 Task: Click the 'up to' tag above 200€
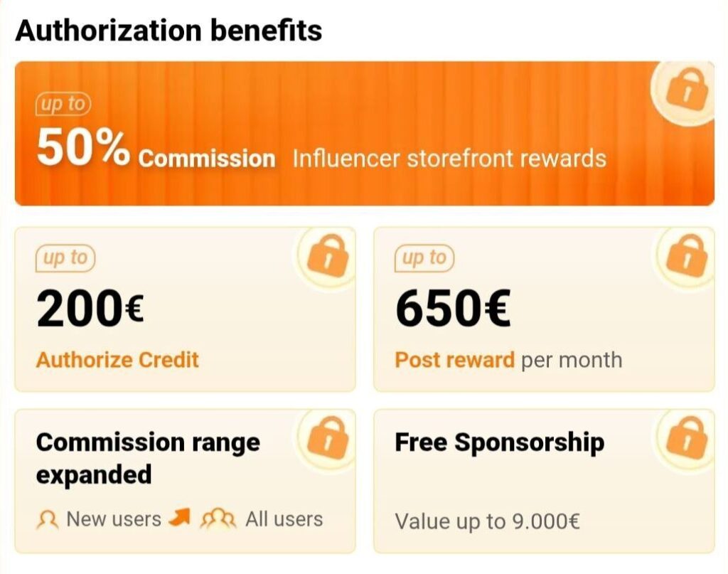(65, 257)
